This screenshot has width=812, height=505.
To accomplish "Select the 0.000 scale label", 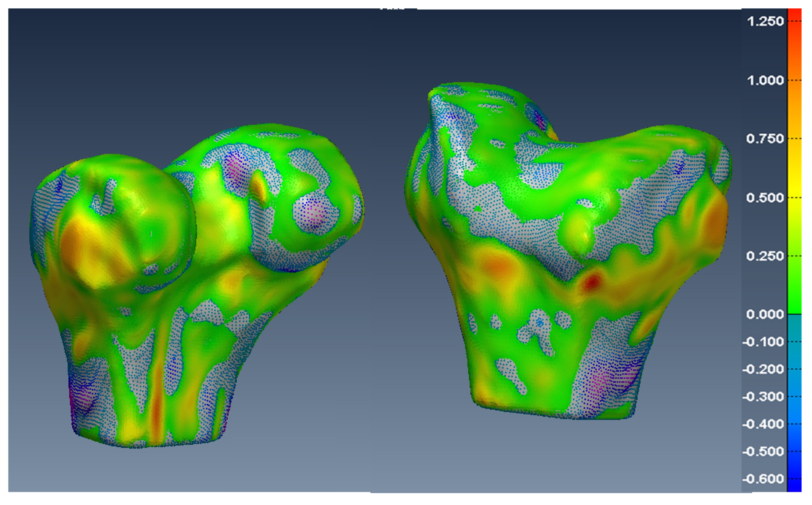I will pyautogui.click(x=765, y=314).
